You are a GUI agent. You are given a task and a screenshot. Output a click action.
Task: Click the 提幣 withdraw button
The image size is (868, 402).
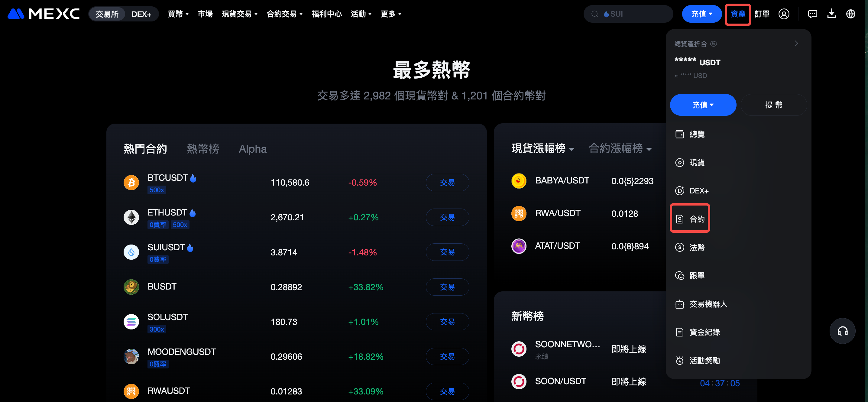(x=774, y=105)
